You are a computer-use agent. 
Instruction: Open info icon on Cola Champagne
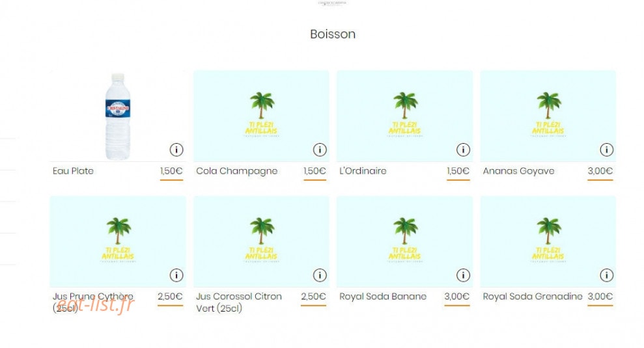pyautogui.click(x=320, y=150)
